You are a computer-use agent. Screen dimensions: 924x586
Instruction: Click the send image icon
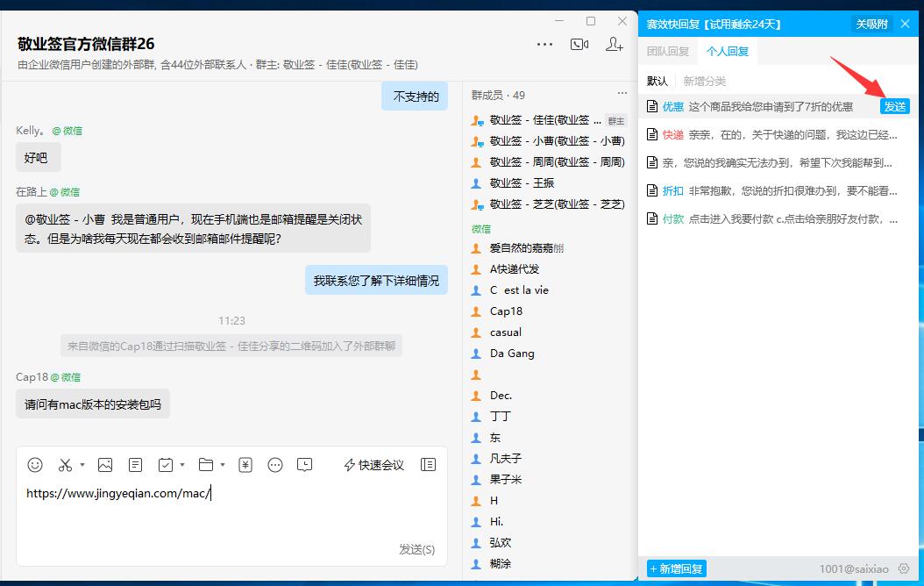pos(105,465)
